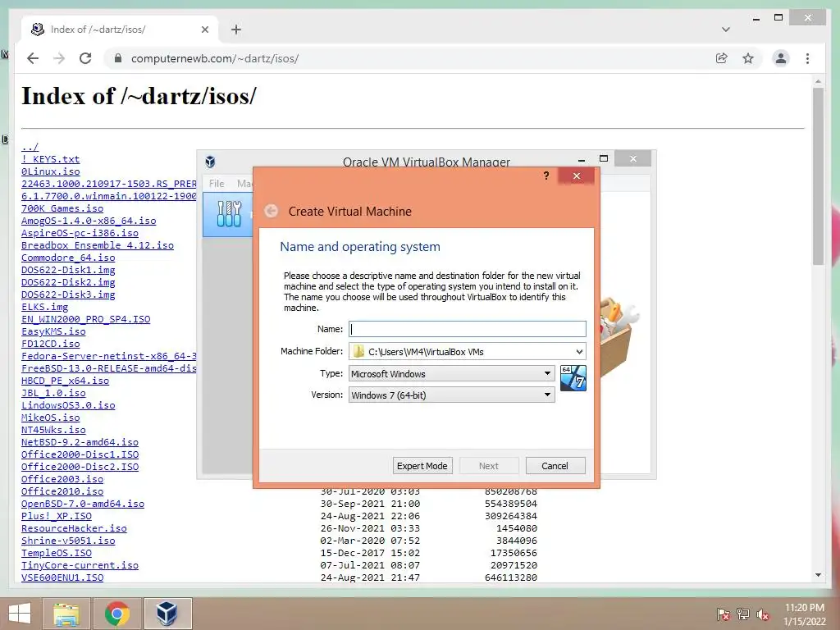Click Office2003.iso link
The height and width of the screenshot is (630, 840).
coord(62,479)
